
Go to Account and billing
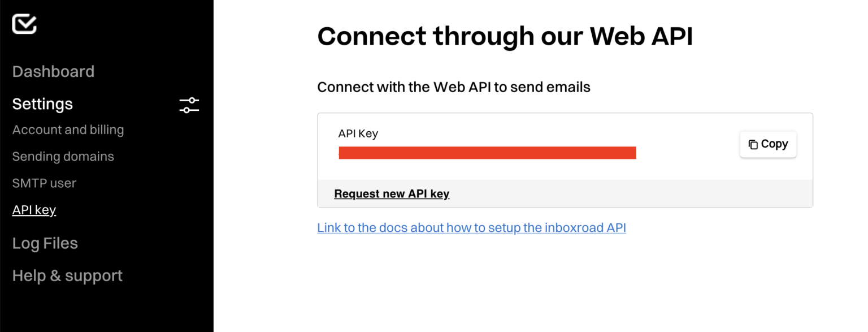tap(68, 130)
